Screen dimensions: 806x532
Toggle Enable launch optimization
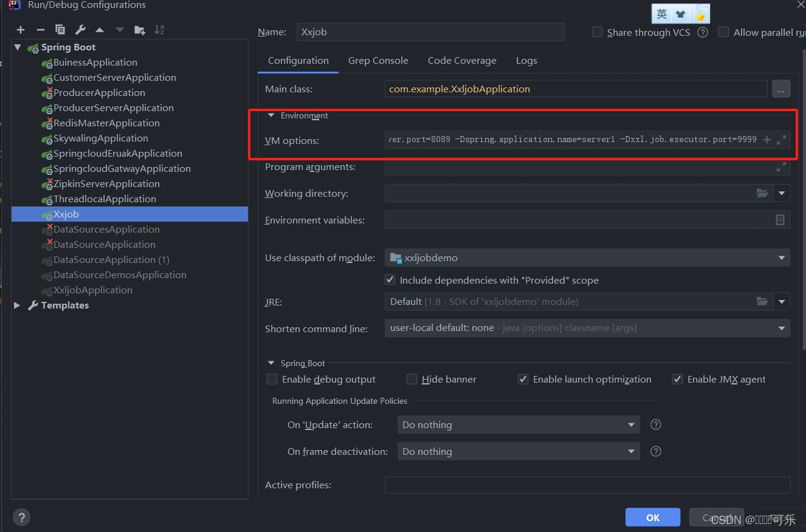click(x=523, y=379)
